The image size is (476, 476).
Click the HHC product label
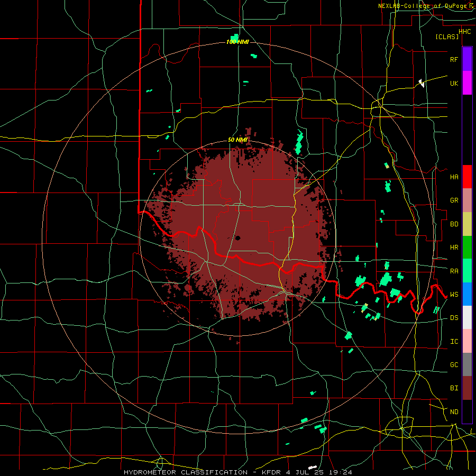pyautogui.click(x=464, y=32)
